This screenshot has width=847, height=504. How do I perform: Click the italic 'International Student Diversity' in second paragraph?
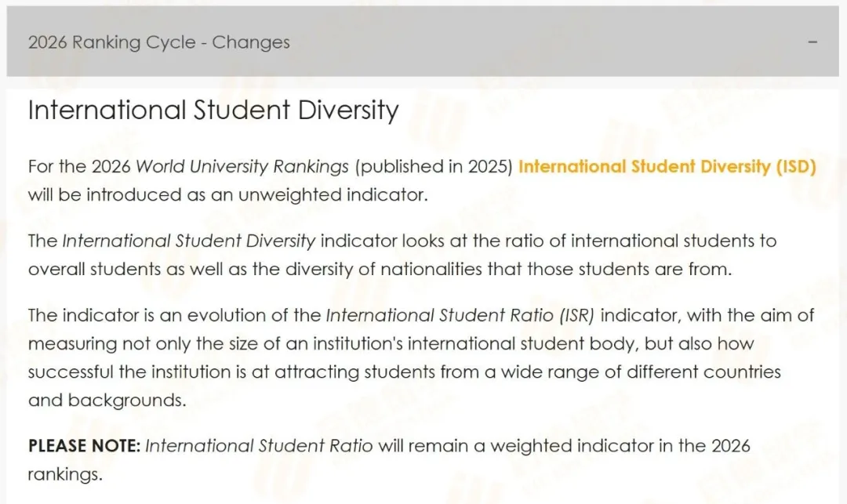click(x=188, y=241)
